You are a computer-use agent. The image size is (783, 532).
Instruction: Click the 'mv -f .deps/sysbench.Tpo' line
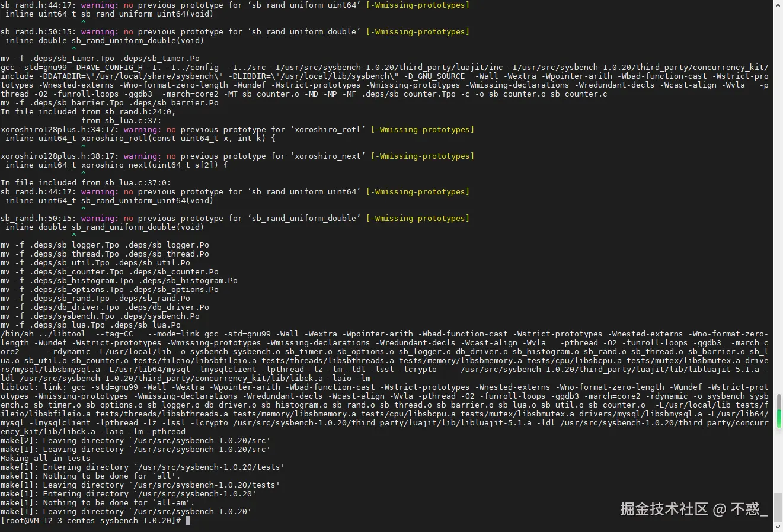pyautogui.click(x=100, y=316)
